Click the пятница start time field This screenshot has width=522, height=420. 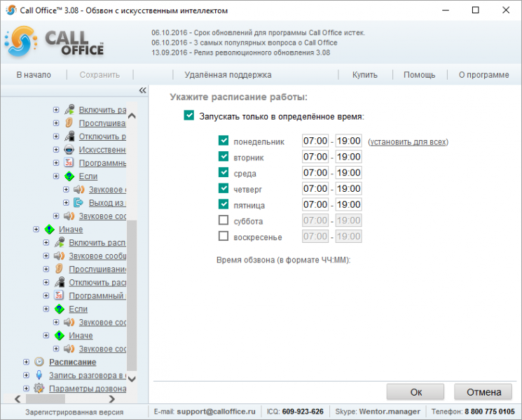click(315, 204)
